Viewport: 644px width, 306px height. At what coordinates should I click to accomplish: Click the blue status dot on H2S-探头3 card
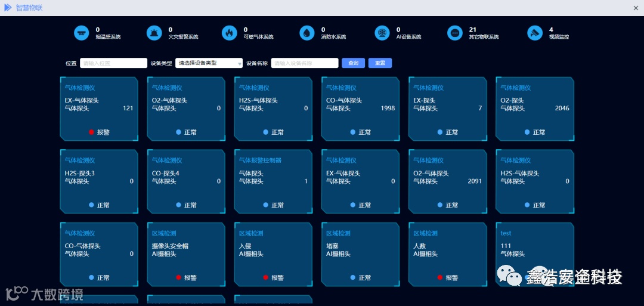point(92,205)
